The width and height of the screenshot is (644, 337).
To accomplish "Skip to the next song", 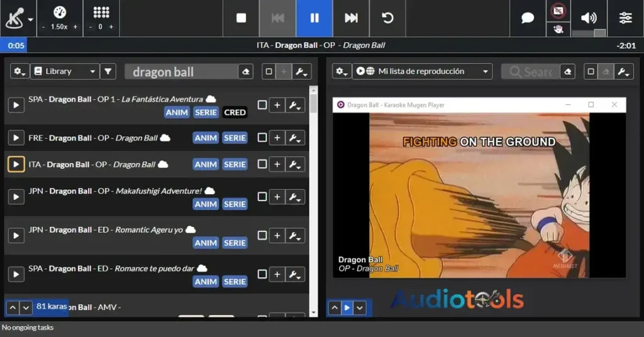I will pyautogui.click(x=351, y=18).
